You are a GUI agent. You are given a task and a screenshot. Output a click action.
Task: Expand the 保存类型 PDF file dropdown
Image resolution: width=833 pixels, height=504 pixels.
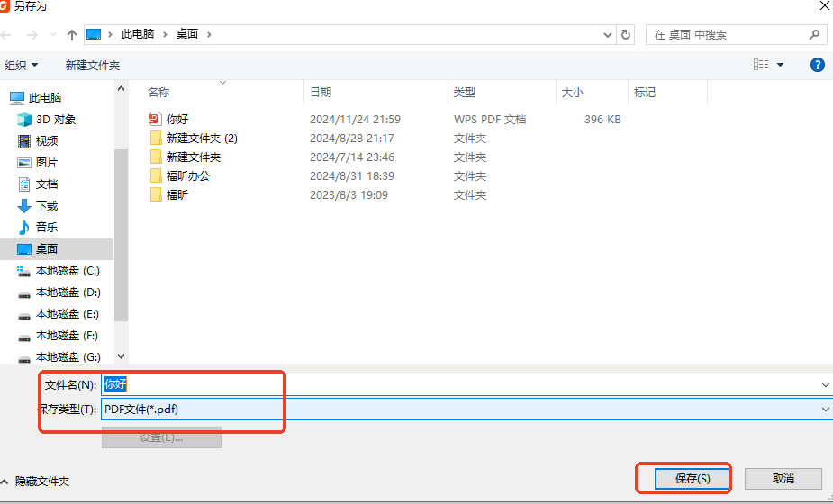[x=825, y=409]
